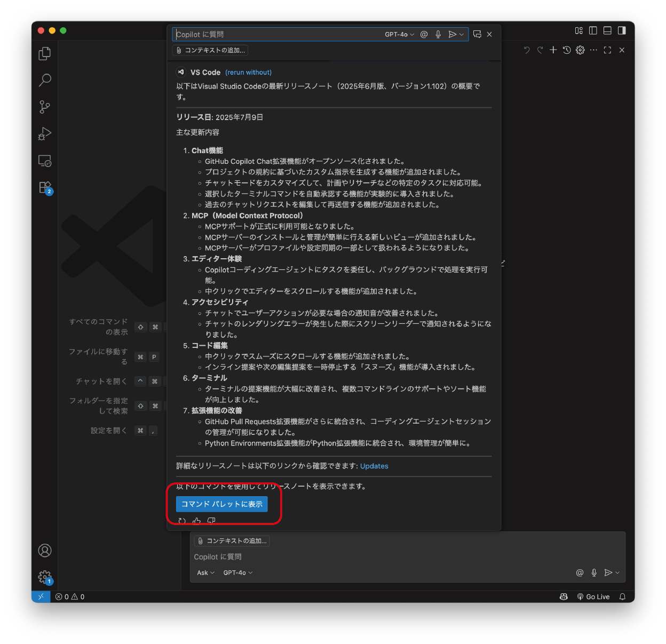Viewport: 666px width, 644px height.
Task: Open the Ask mode dropdown in the chat panel
Action: click(x=205, y=573)
